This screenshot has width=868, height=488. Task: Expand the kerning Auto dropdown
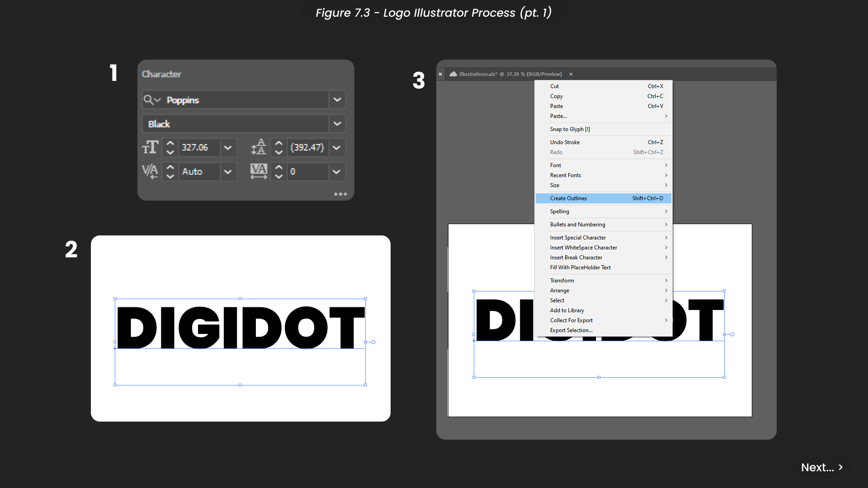click(228, 171)
